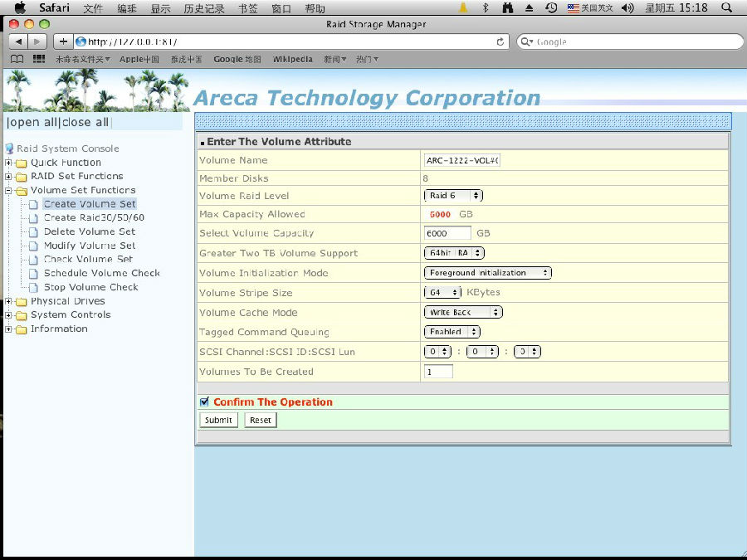Open the Volume Stripe Size dropdown
The height and width of the screenshot is (560, 747).
(442, 292)
